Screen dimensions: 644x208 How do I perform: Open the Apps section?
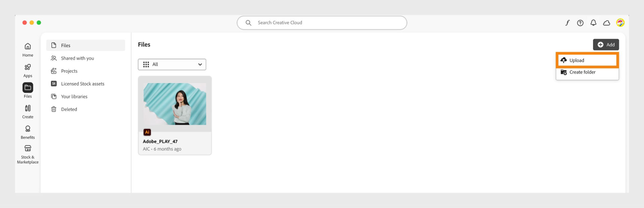tap(28, 71)
